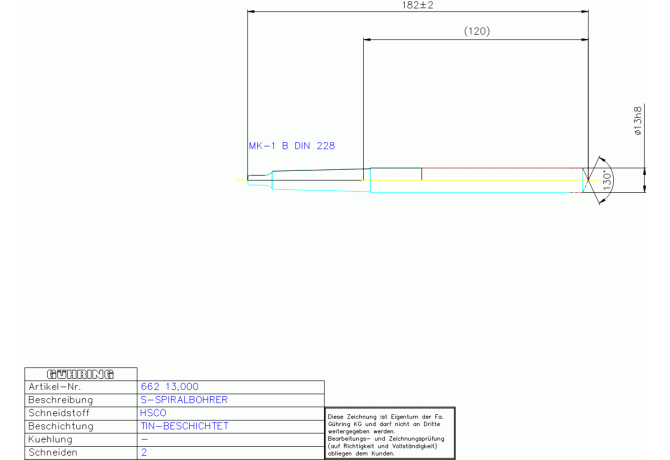Select the Schneiden value 2

tap(143, 452)
